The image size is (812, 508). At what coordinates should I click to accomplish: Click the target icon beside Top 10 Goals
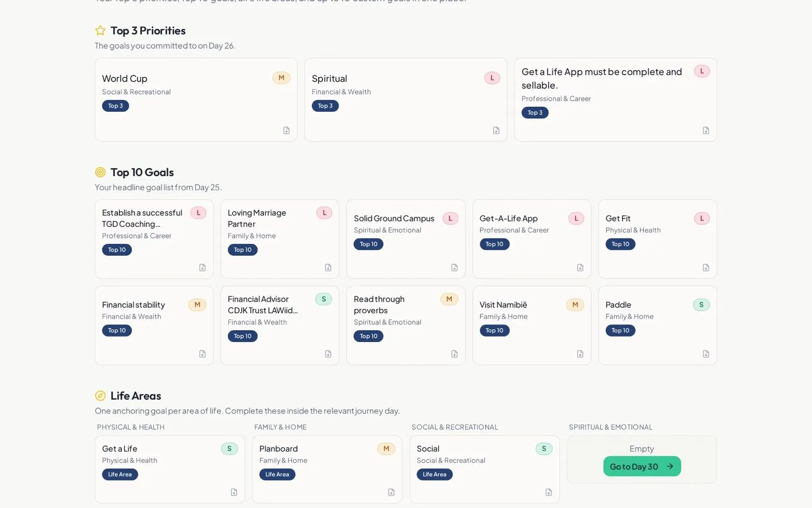(x=100, y=172)
